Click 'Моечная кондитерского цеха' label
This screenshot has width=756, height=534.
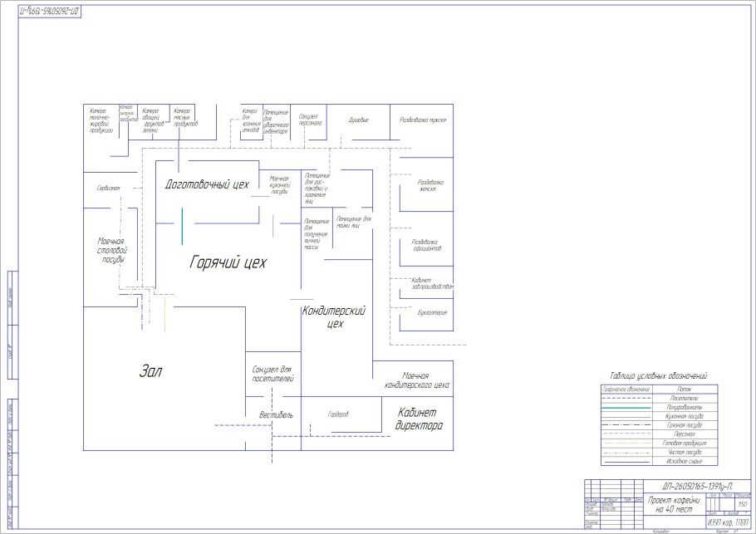point(416,380)
